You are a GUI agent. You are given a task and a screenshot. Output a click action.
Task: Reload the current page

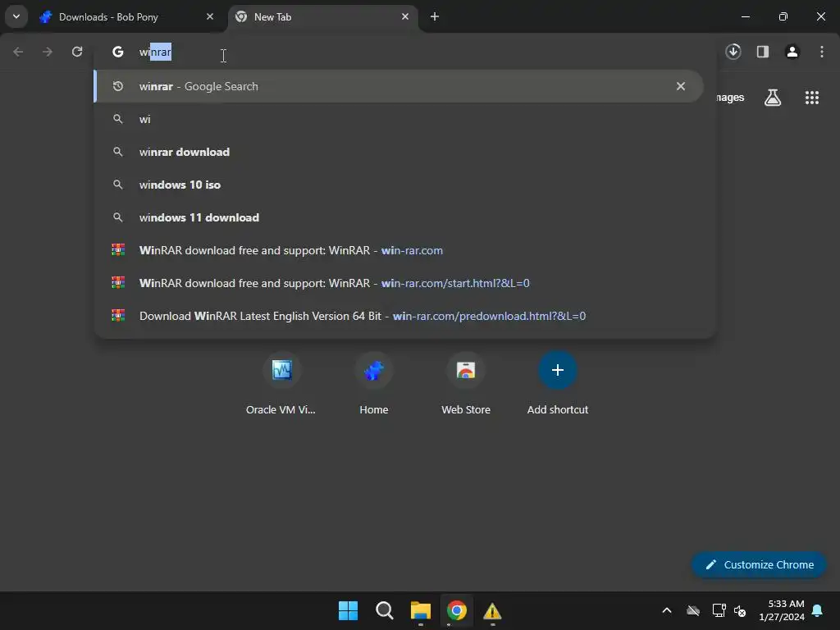(x=77, y=52)
